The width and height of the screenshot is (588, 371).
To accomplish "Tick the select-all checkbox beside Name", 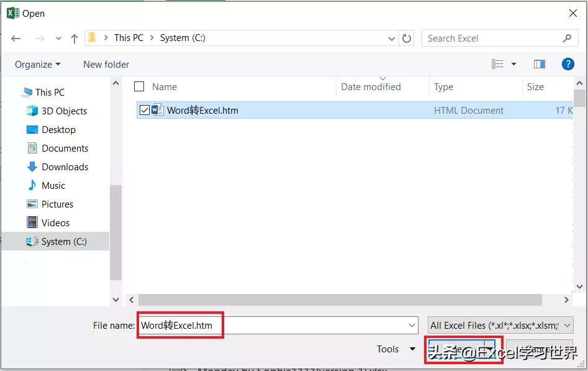I will pos(139,87).
